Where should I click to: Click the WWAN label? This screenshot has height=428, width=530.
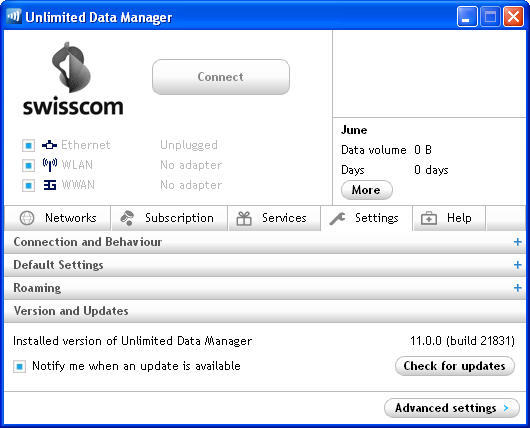[x=78, y=185]
